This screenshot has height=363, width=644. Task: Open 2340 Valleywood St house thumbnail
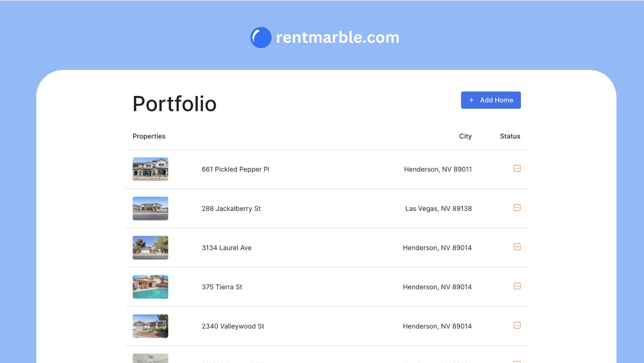coord(150,326)
